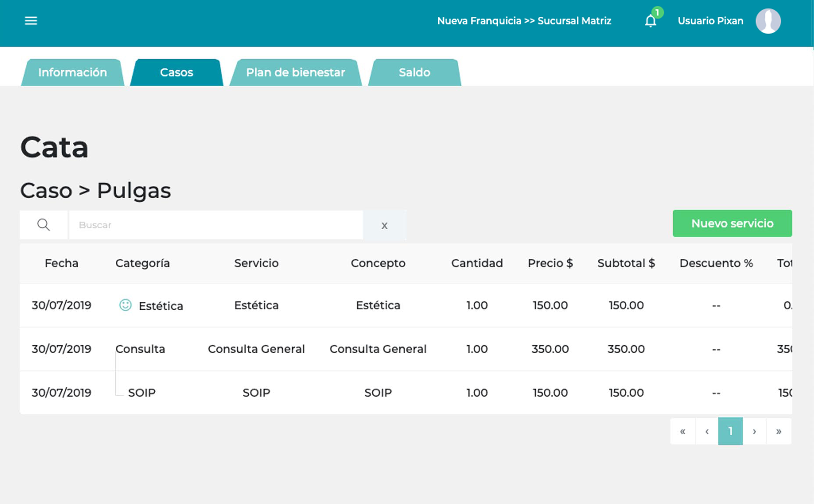Clear the search with the x button

[x=384, y=225]
